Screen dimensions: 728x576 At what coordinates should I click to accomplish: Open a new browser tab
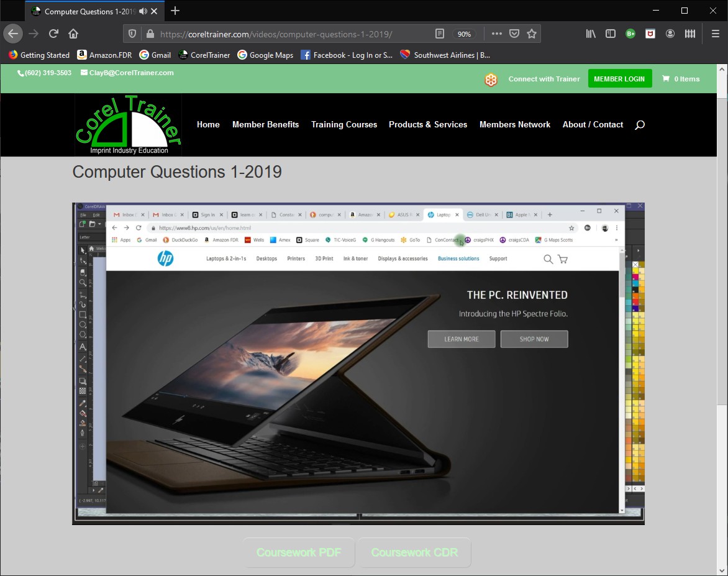pos(175,11)
